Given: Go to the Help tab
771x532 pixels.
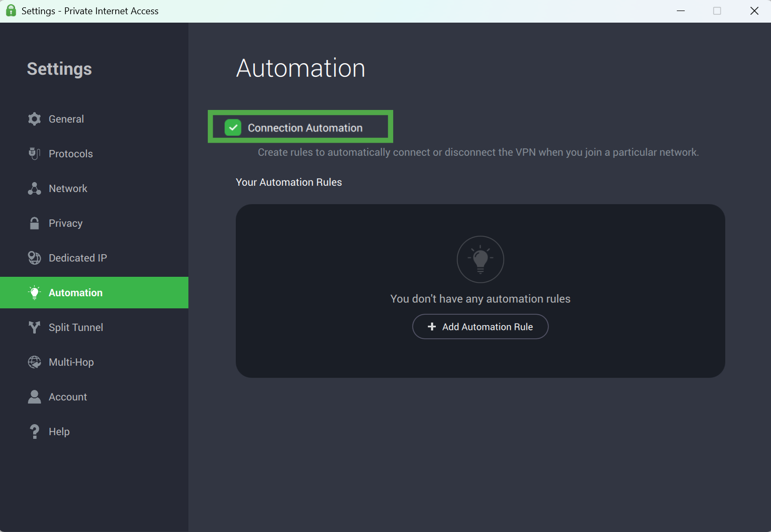Looking at the screenshot, I should (x=94, y=431).
